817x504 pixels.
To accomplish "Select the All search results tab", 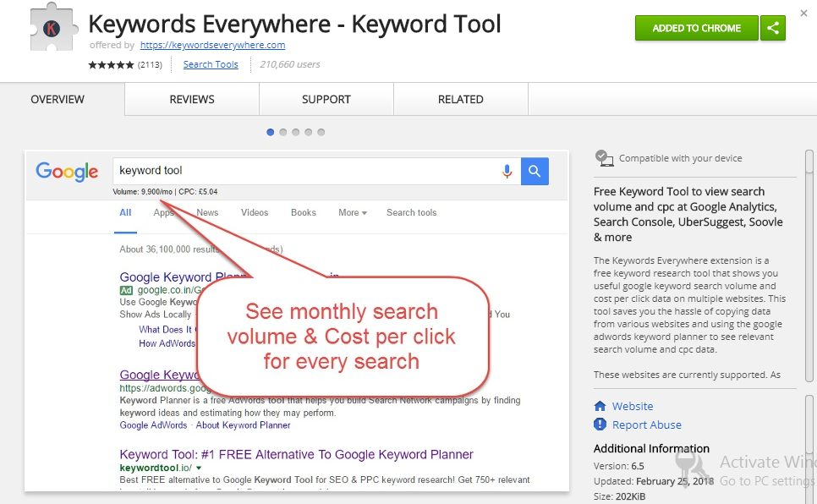I will 125,212.
